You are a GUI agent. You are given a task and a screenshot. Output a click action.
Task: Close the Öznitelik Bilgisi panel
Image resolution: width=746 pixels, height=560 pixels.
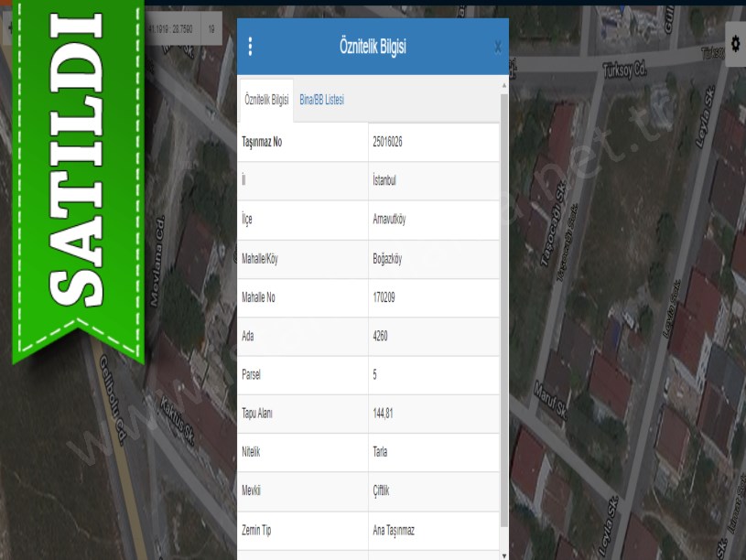coord(497,47)
